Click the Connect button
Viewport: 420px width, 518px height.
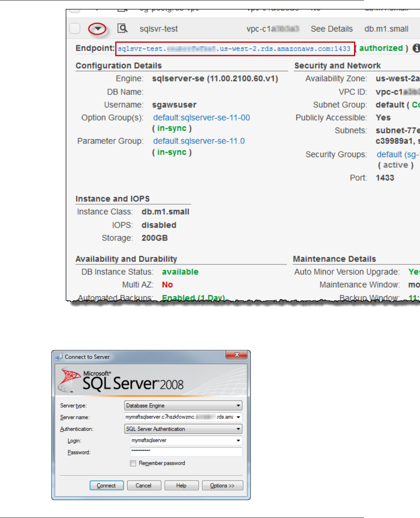pyautogui.click(x=107, y=485)
